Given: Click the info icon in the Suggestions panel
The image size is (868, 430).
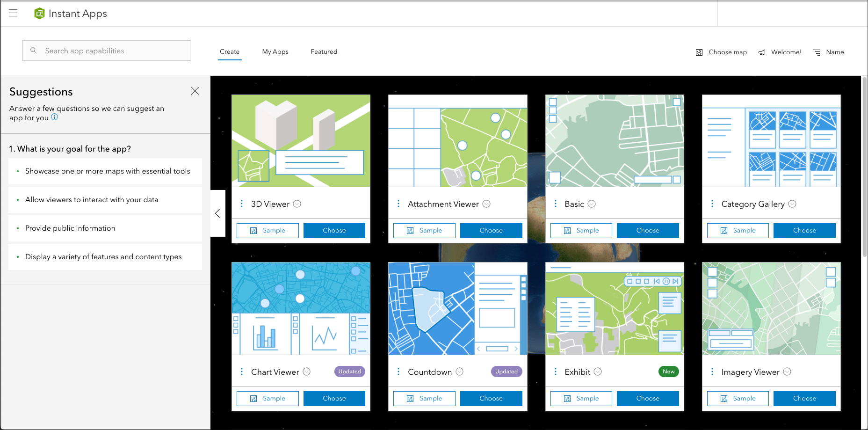Looking at the screenshot, I should [55, 117].
